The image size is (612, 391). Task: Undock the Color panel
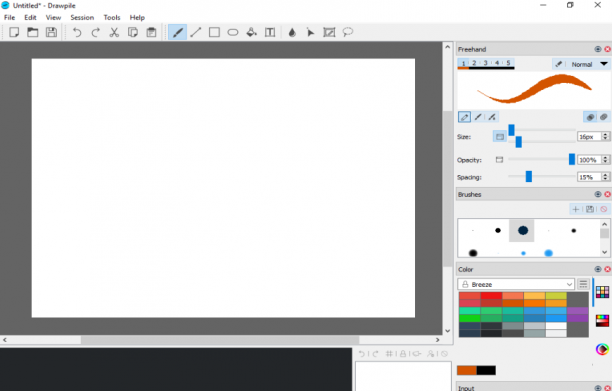tap(598, 269)
